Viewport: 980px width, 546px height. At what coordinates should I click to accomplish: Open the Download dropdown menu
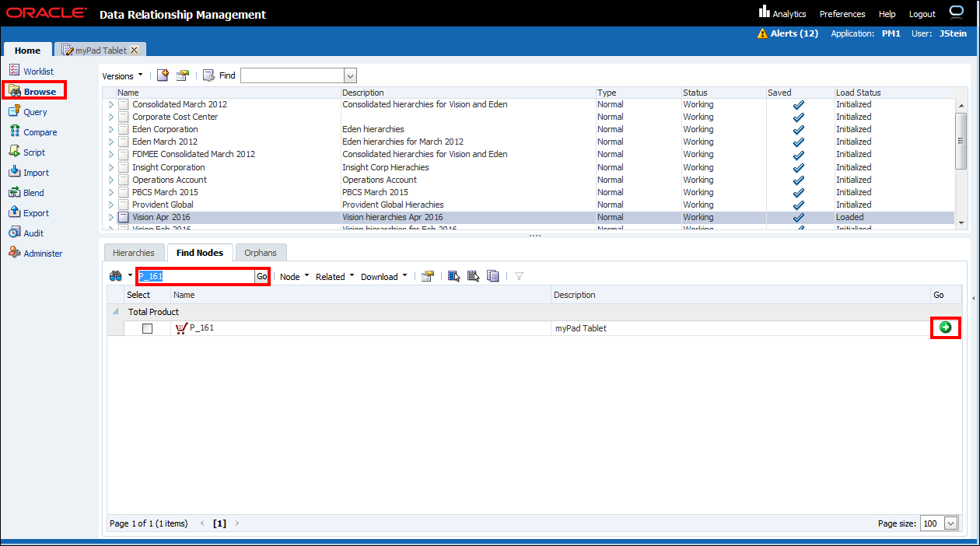click(x=383, y=276)
